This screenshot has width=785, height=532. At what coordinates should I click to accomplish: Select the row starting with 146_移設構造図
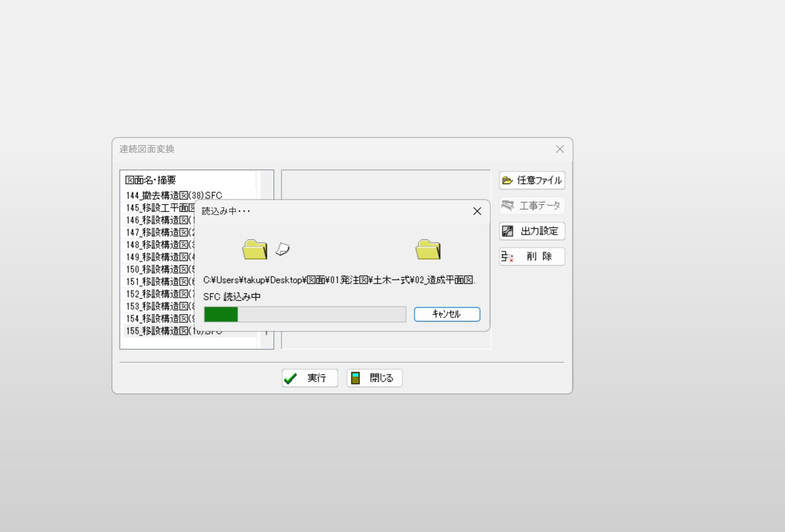[x=159, y=220]
